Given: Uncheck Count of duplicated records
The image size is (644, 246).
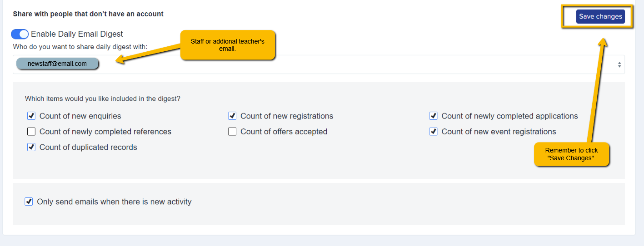Looking at the screenshot, I should (x=31, y=147).
